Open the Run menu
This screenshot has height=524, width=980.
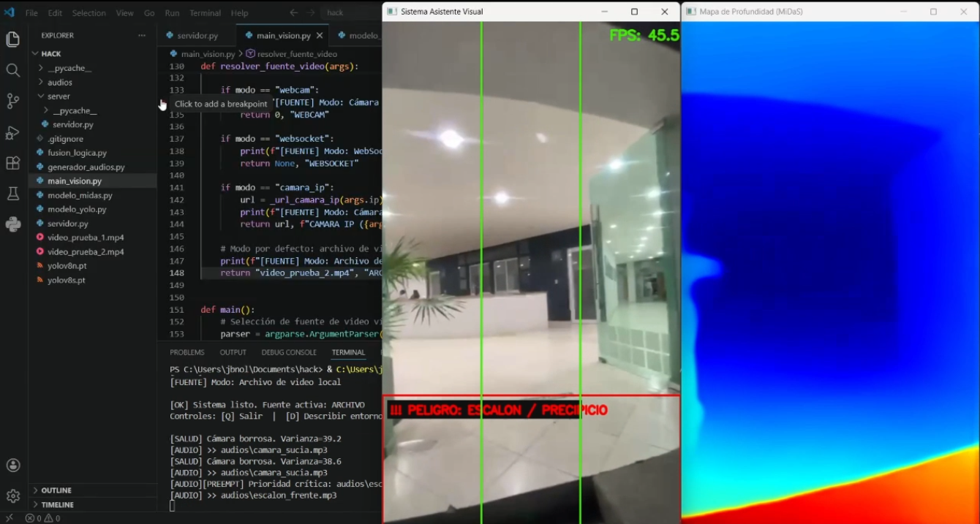coord(172,13)
